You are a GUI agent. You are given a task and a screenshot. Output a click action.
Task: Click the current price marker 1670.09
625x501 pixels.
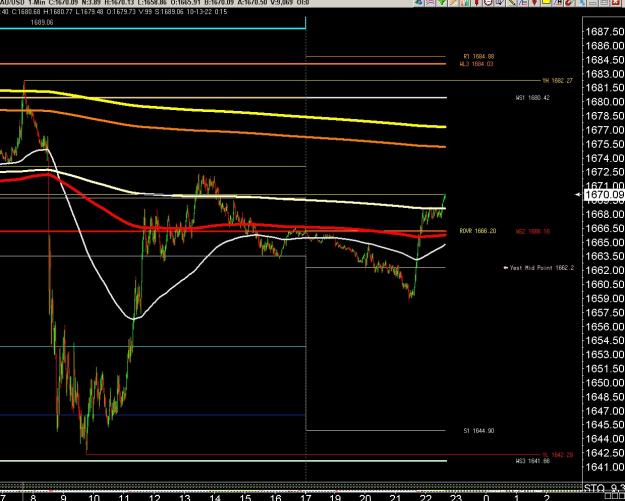[604, 195]
